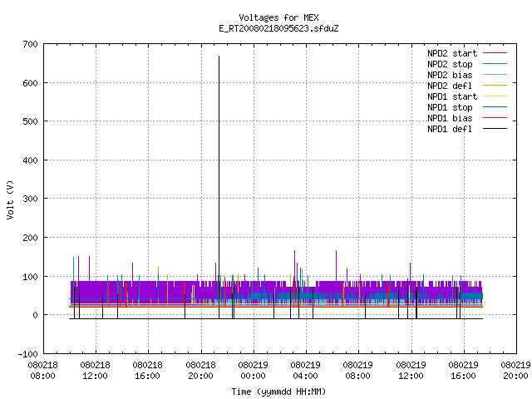
Task: Click the chart title 'Voltages for MEX'
Action: point(278,17)
